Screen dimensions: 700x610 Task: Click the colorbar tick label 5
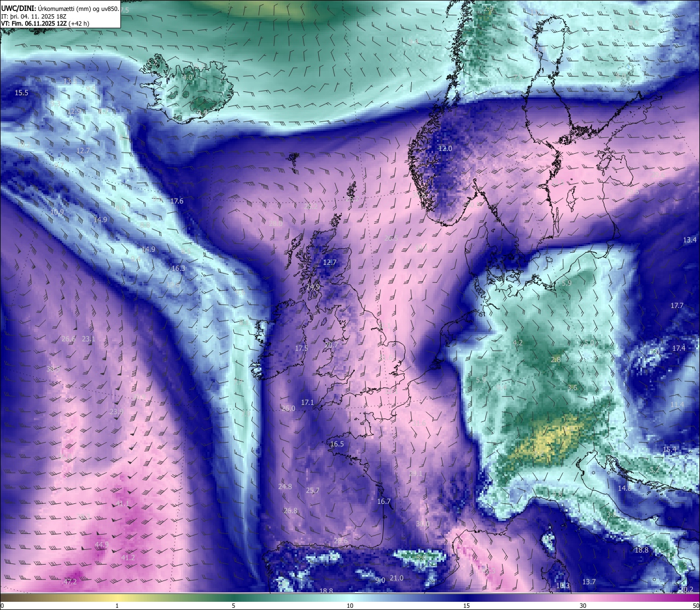(234, 606)
